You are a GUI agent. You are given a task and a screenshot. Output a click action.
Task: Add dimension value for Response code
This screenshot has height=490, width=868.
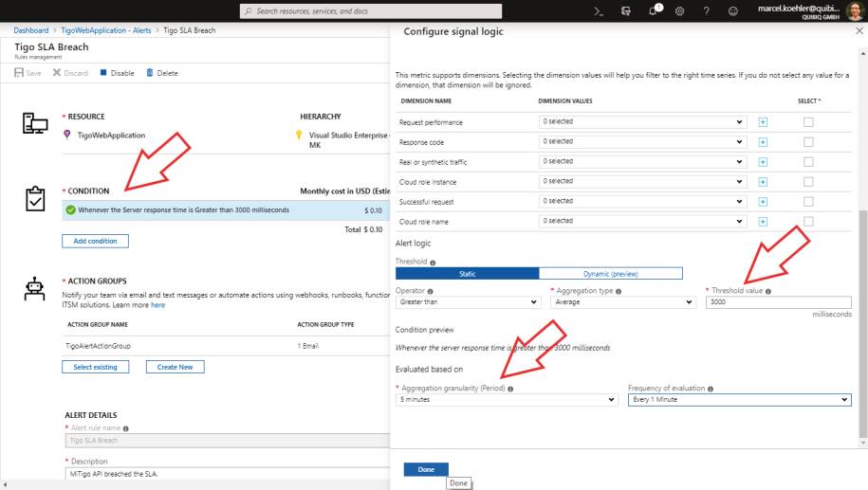(763, 142)
